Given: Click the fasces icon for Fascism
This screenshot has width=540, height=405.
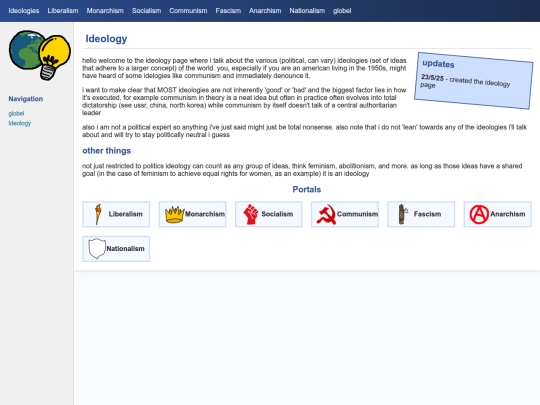Looking at the screenshot, I should 403,214.
